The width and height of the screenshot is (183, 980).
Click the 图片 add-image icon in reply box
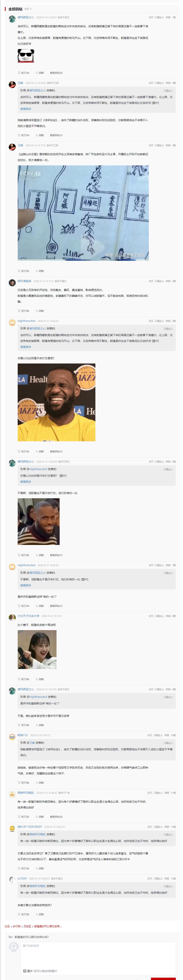[25, 970]
